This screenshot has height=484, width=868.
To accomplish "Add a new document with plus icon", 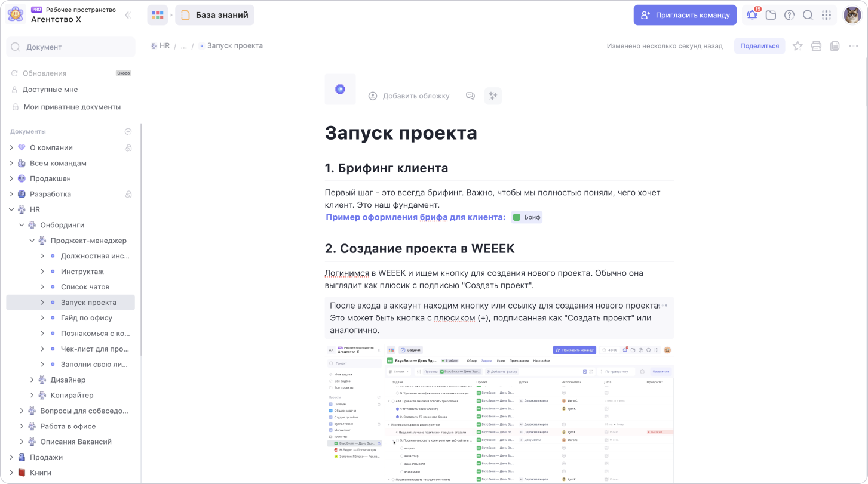I will [x=128, y=131].
